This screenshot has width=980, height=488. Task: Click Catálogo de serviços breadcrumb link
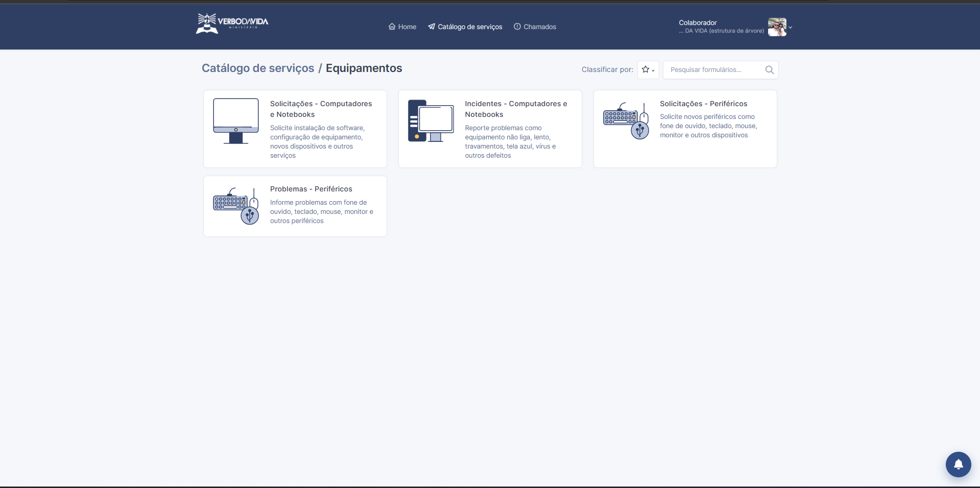pyautogui.click(x=258, y=68)
